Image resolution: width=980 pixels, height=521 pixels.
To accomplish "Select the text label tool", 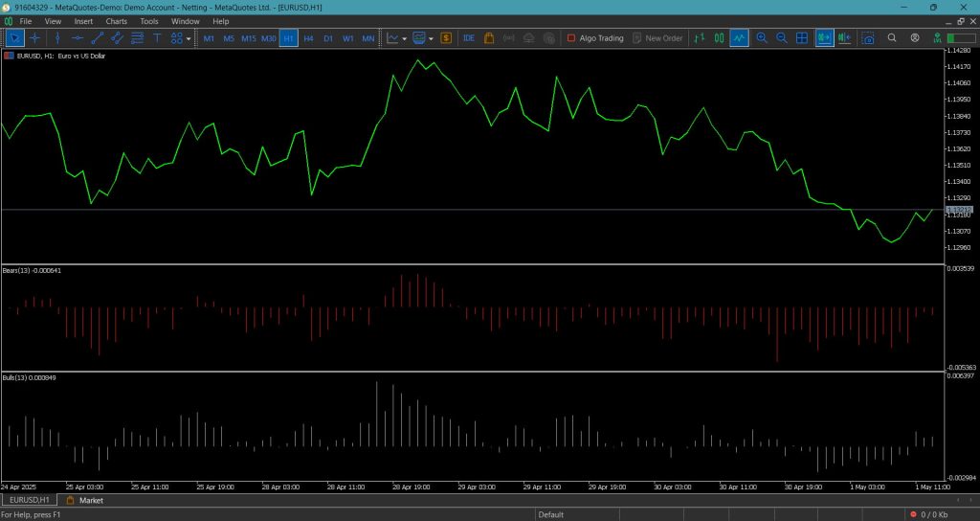I will pyautogui.click(x=157, y=38).
